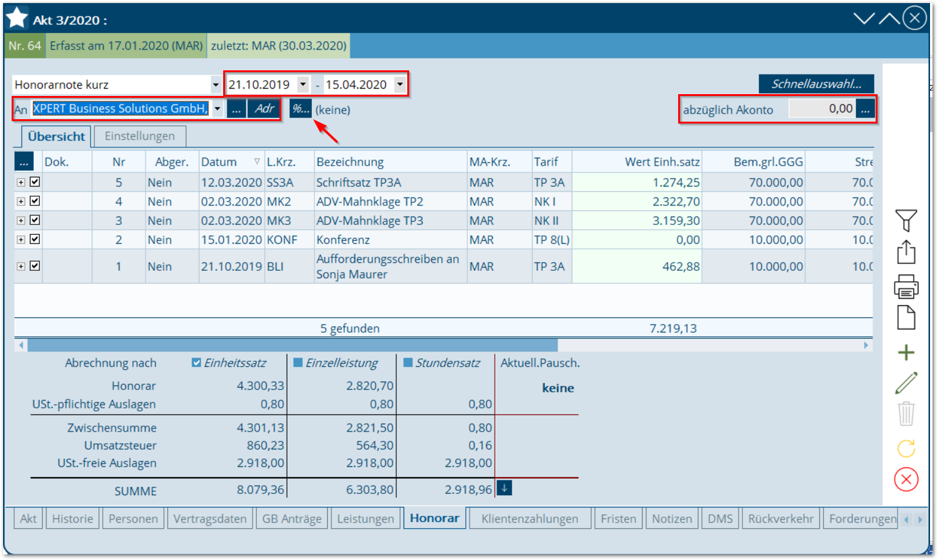
Task: Open the GB Anträge tab
Action: pyautogui.click(x=292, y=518)
